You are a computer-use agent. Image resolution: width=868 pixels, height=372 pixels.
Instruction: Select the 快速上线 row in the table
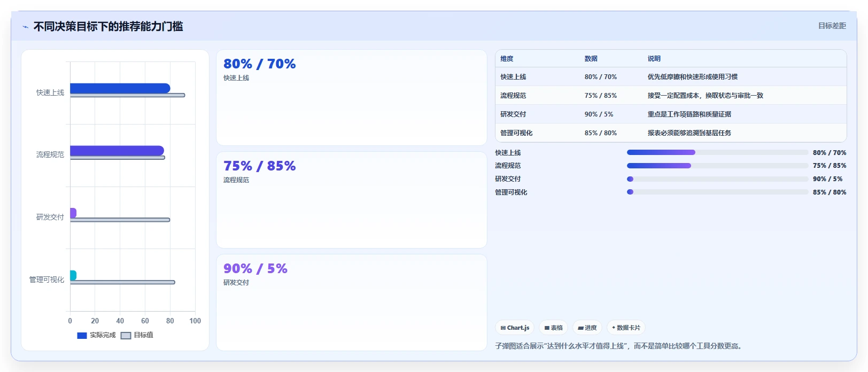[671, 77]
